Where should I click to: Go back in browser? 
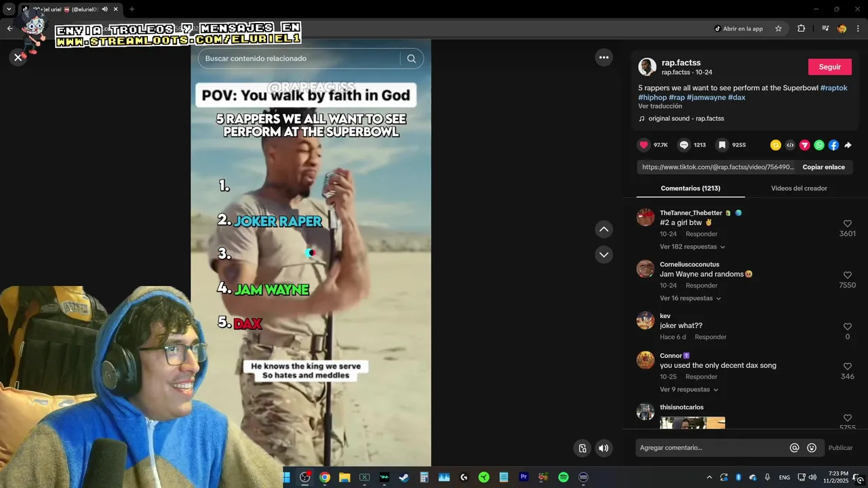click(9, 28)
